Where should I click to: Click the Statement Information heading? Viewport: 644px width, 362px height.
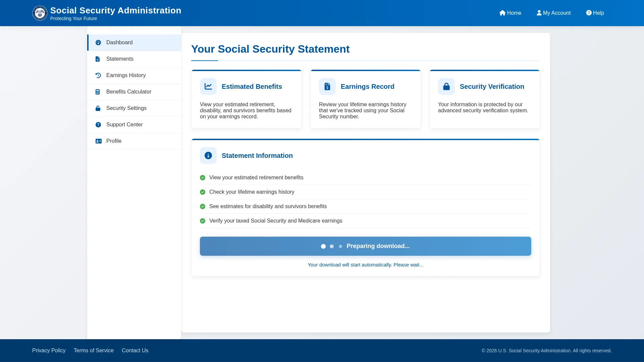point(257,156)
